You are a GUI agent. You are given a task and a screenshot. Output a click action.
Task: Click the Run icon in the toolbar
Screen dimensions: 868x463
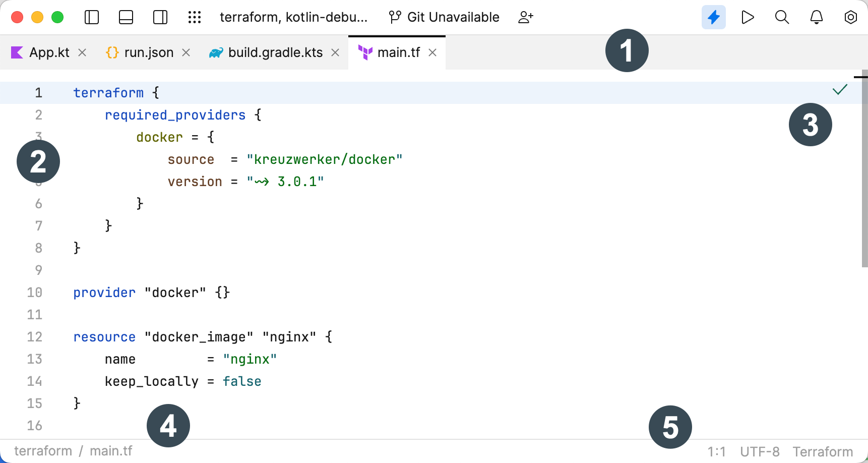(x=748, y=17)
